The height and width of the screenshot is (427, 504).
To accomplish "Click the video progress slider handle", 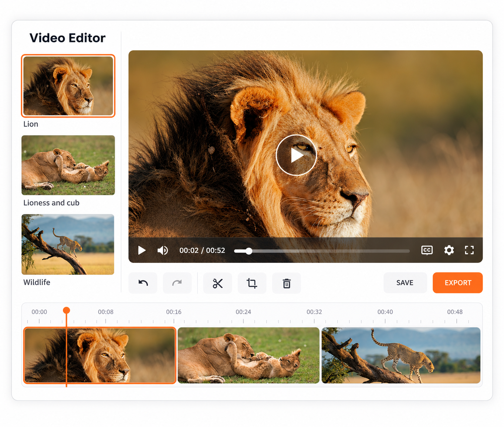I will (x=249, y=251).
